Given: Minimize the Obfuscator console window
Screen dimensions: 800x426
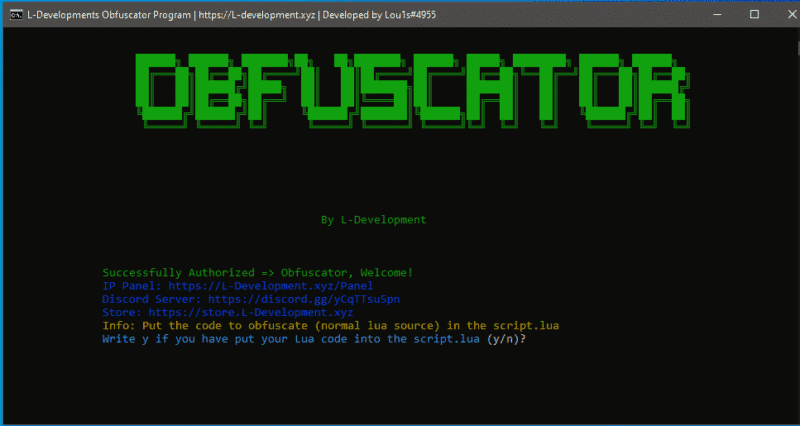Looking at the screenshot, I should [x=717, y=15].
